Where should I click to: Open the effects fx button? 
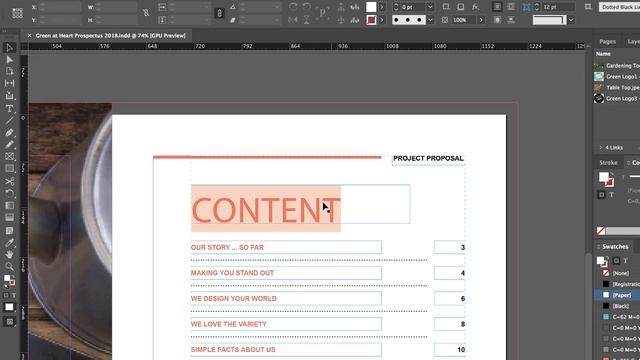coord(476,7)
